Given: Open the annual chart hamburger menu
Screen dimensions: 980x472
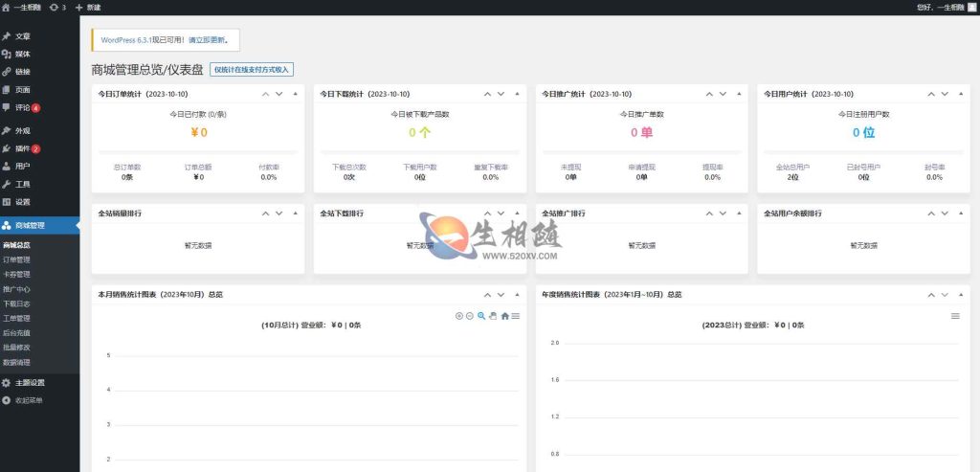Looking at the screenshot, I should (x=955, y=316).
